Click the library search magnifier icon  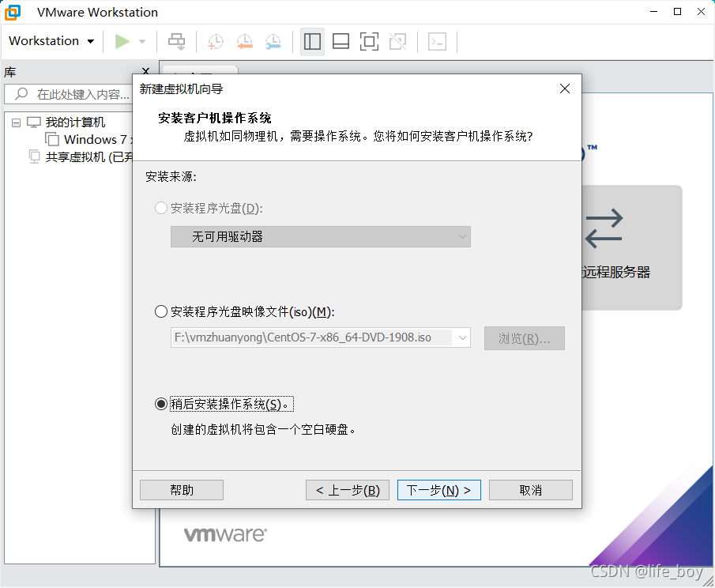click(21, 94)
